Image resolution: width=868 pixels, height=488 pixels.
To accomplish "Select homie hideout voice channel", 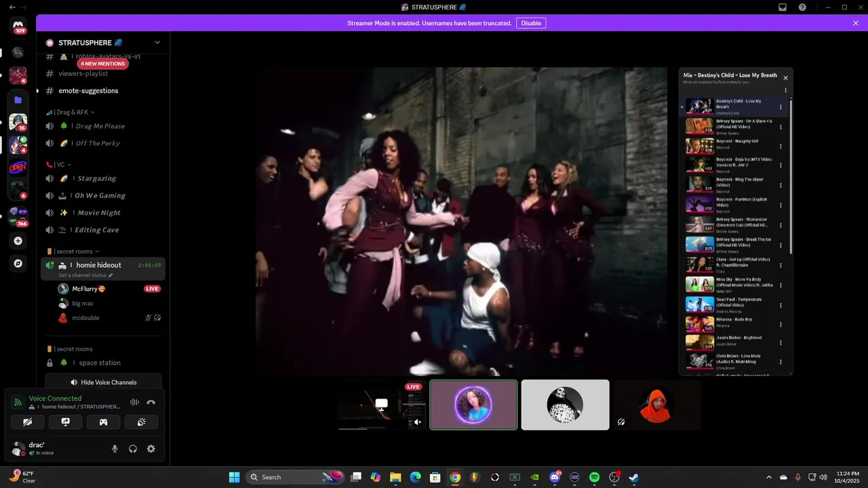I will (103, 269).
